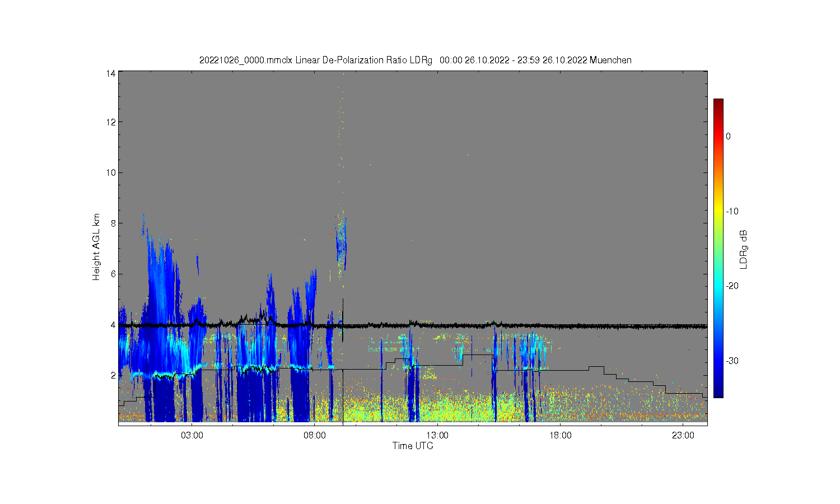The width and height of the screenshot is (840, 504).
Task: Click the 18:00 time tick label
Action: pyautogui.click(x=560, y=436)
